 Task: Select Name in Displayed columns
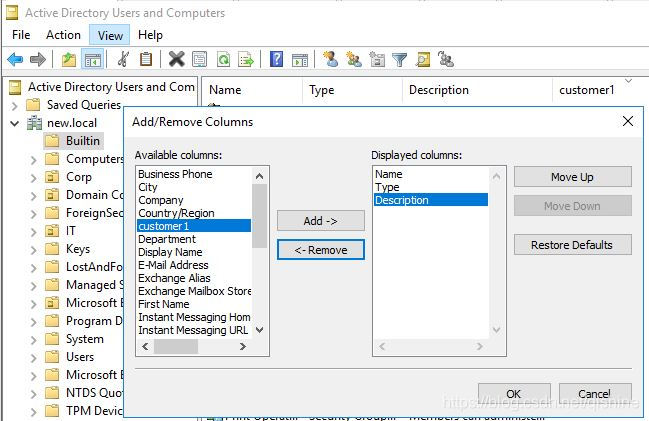pos(431,174)
